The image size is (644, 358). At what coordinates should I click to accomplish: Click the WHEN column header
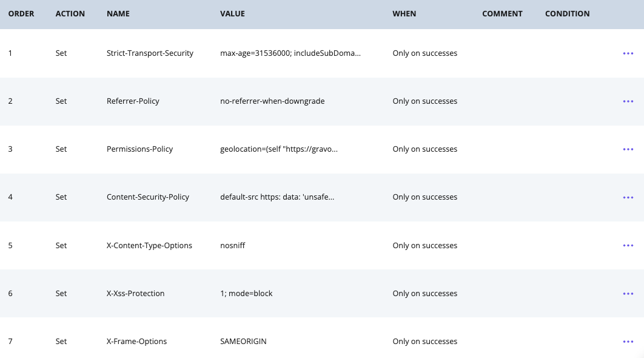(404, 13)
